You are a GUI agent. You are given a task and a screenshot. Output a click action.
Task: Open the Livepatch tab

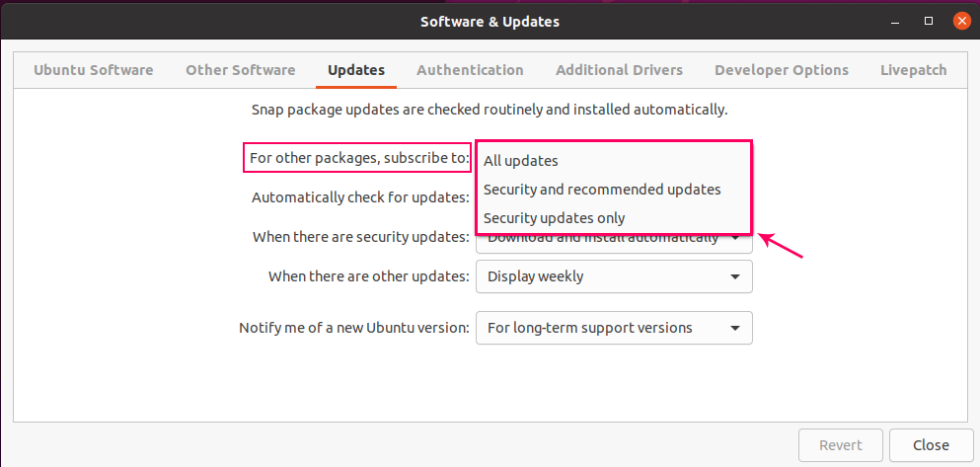(913, 70)
